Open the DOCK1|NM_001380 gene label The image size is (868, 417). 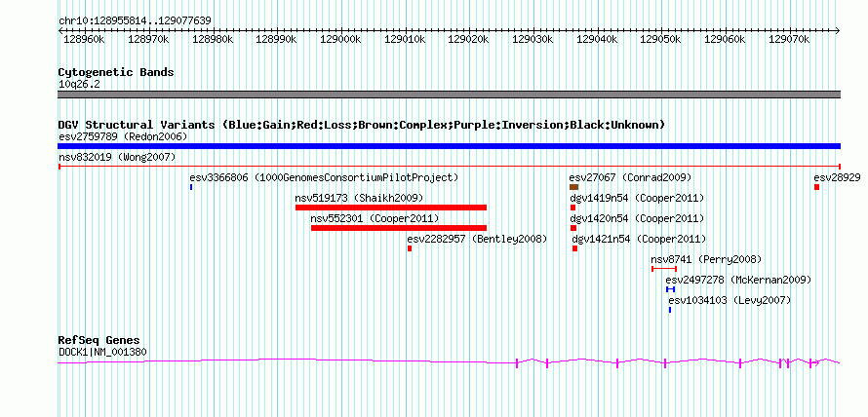(x=102, y=351)
